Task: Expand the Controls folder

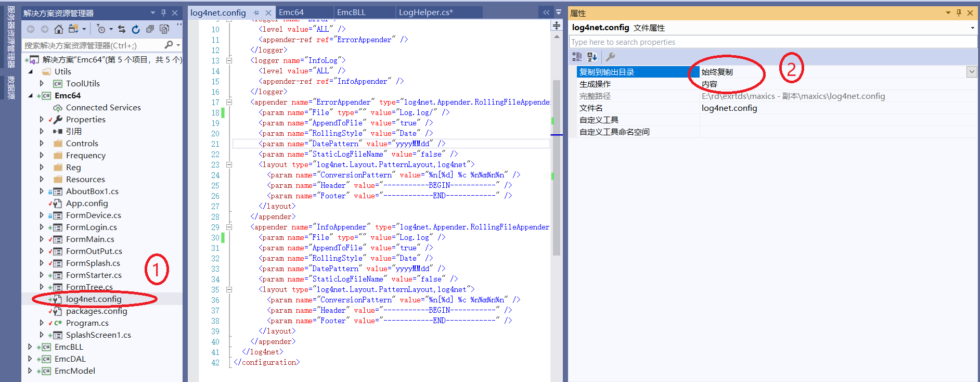Action: [x=42, y=143]
